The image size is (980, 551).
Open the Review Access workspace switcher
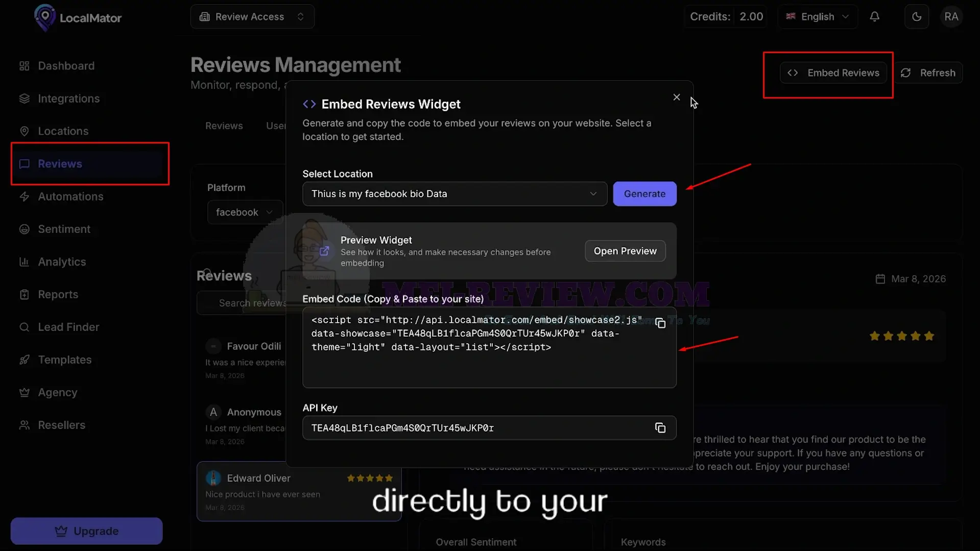coord(252,17)
